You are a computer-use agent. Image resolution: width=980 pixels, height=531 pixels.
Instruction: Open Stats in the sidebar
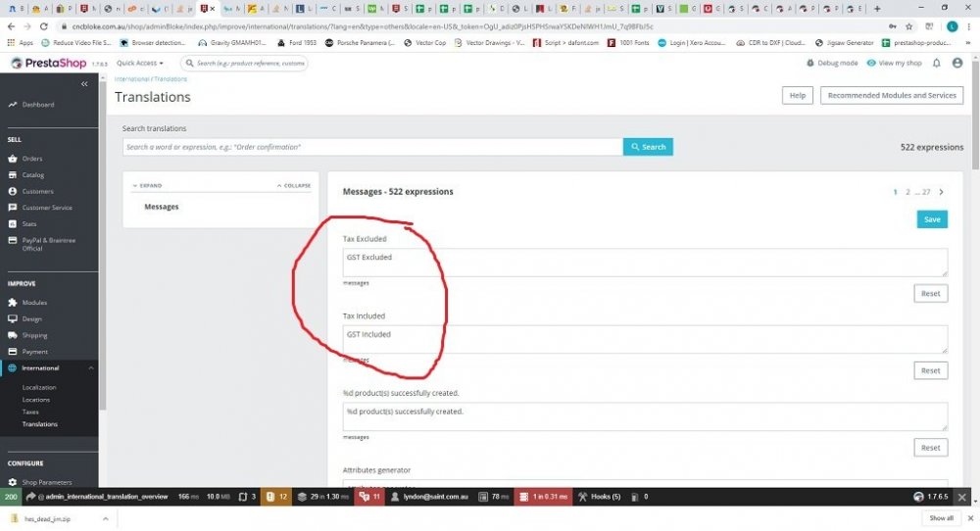point(29,223)
